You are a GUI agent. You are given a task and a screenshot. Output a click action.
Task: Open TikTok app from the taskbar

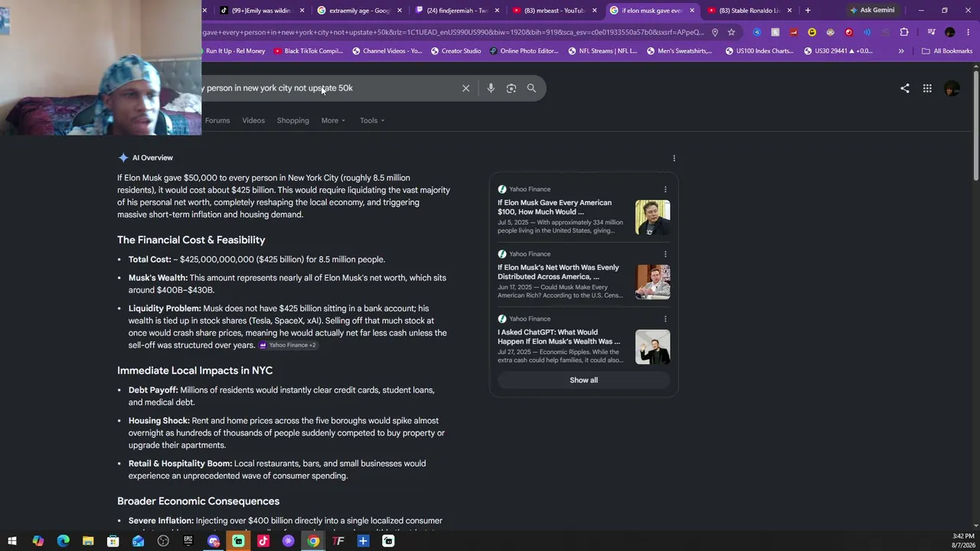pos(263,541)
